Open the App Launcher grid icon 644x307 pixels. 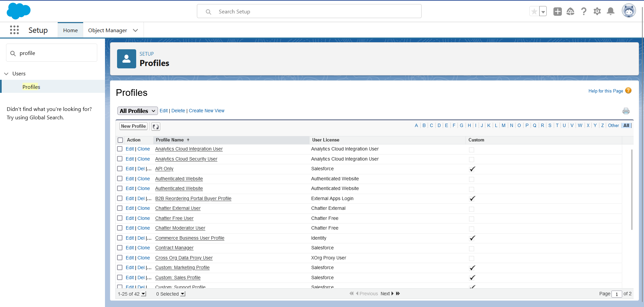14,30
